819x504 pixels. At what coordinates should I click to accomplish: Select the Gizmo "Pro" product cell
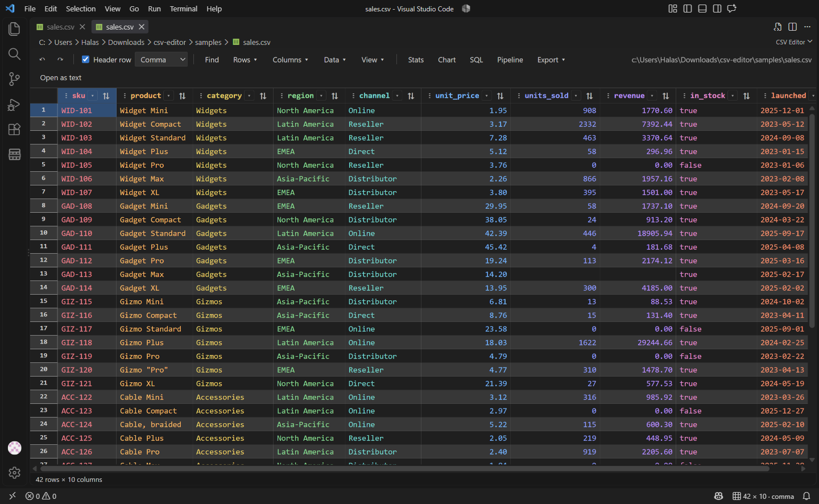[x=155, y=370]
